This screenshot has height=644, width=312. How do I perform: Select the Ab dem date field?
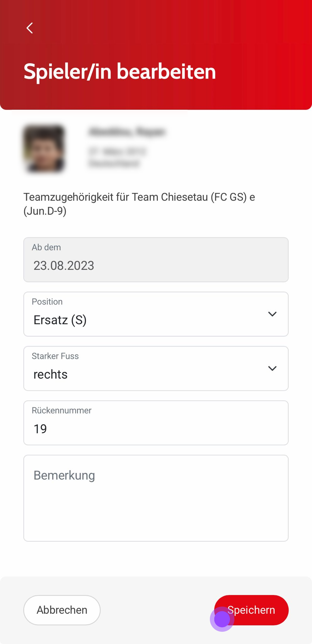pos(156,260)
